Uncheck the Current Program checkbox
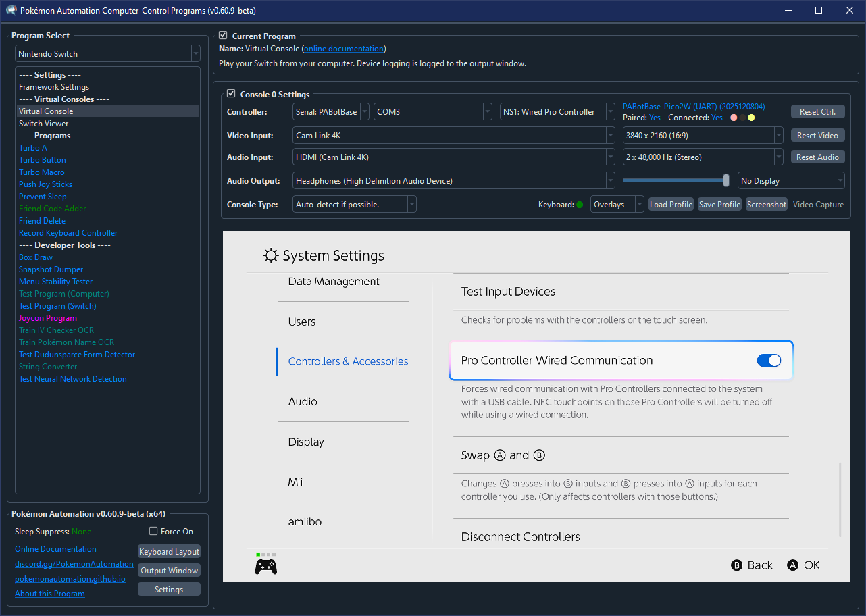The width and height of the screenshot is (866, 616). tap(224, 36)
